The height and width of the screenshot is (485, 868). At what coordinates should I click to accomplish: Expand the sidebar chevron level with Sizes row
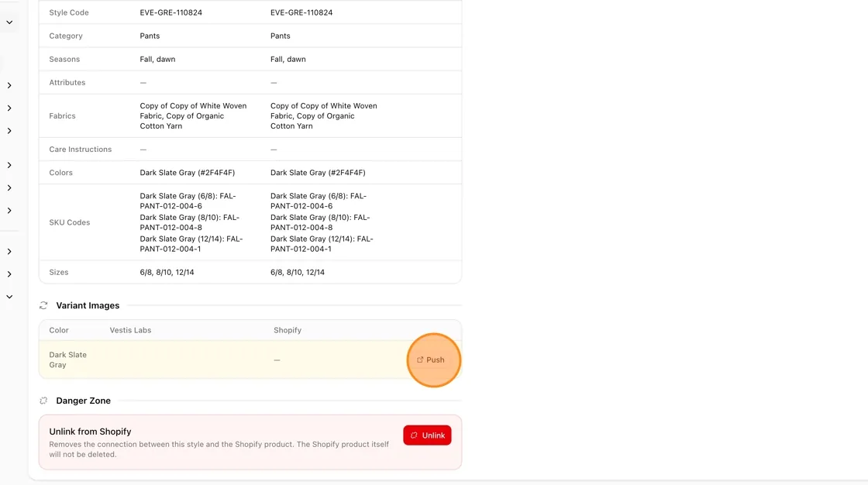coord(9,274)
